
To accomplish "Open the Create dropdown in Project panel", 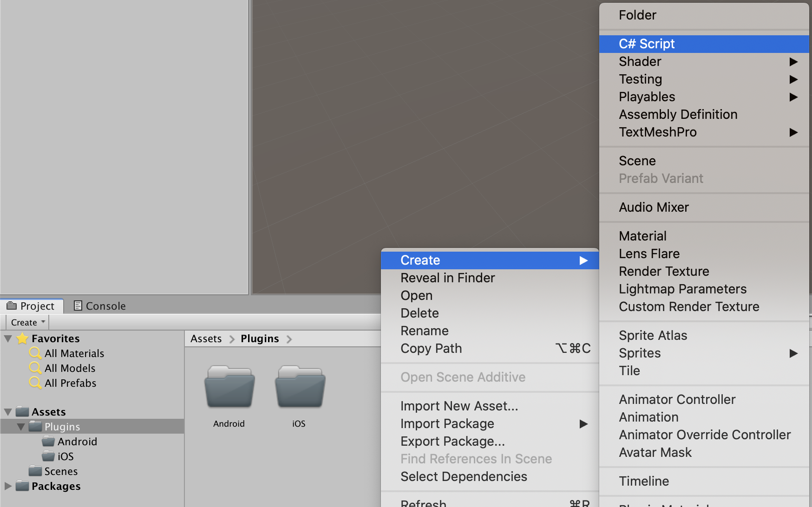I will tap(27, 322).
